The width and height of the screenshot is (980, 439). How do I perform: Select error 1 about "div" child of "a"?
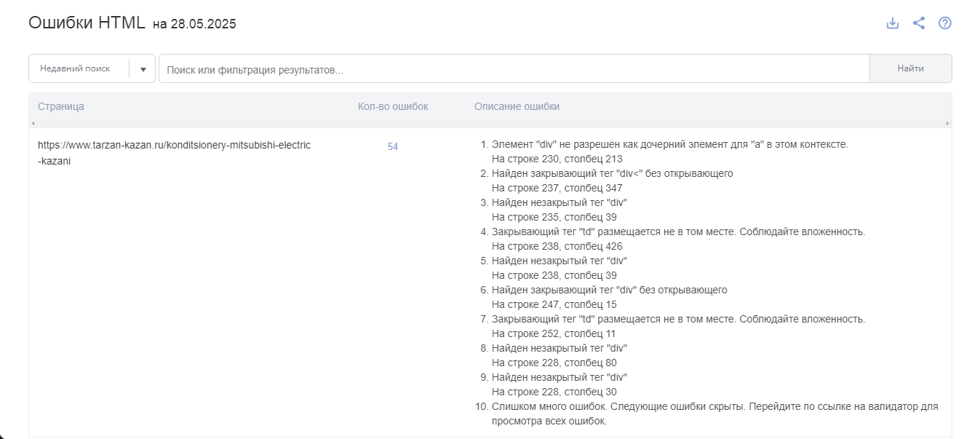(x=670, y=151)
